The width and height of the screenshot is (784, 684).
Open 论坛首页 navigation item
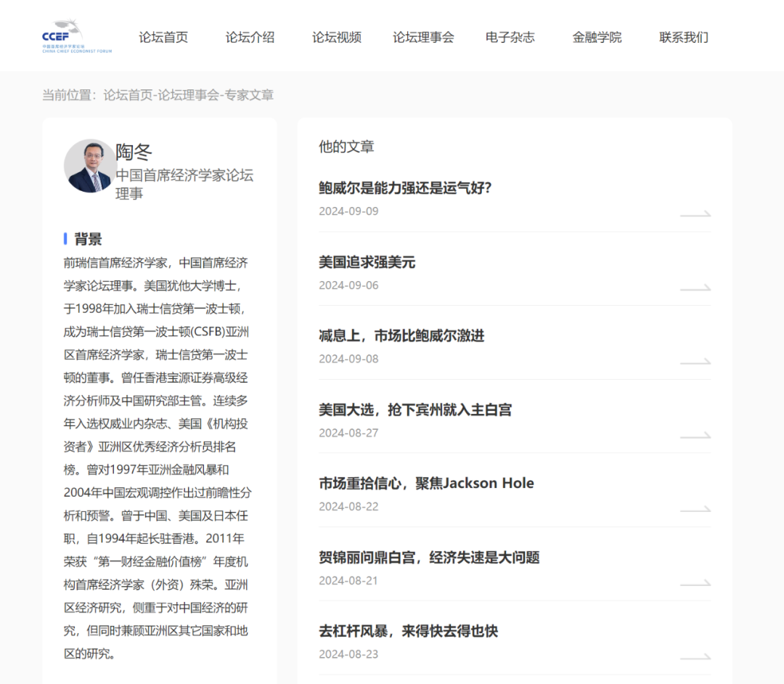pos(163,38)
